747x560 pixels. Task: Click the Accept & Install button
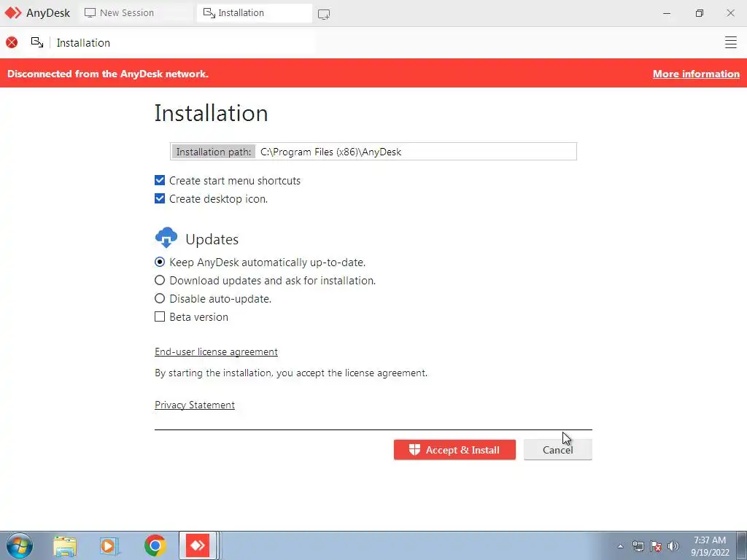click(x=454, y=449)
